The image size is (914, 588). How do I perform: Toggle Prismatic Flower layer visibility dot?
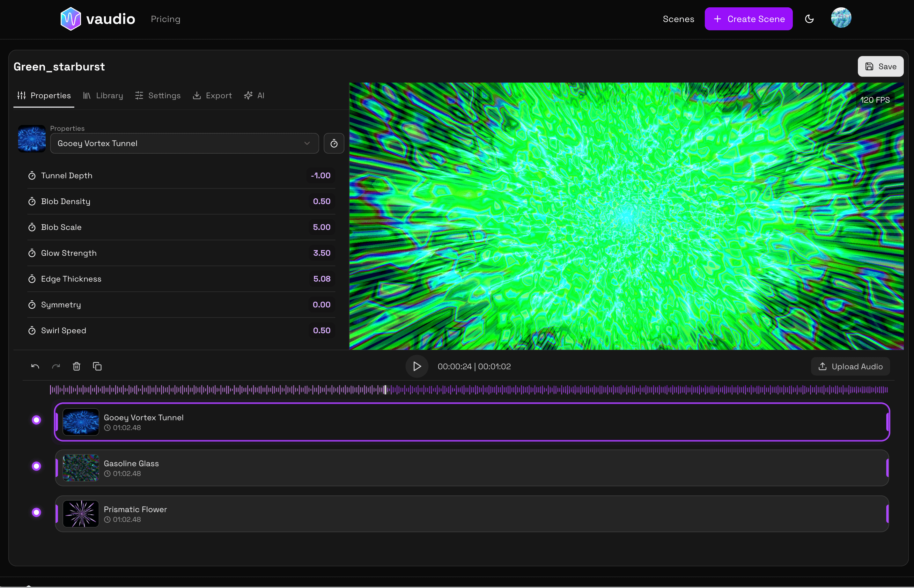(36, 512)
